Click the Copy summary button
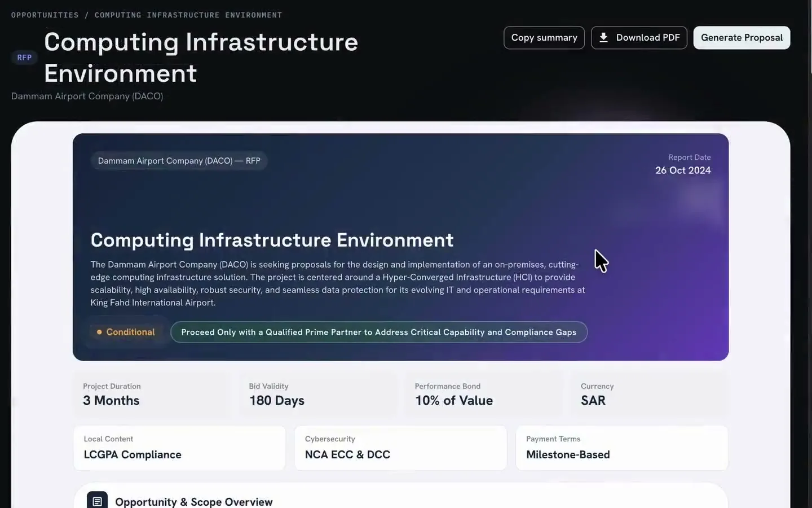 pos(544,38)
